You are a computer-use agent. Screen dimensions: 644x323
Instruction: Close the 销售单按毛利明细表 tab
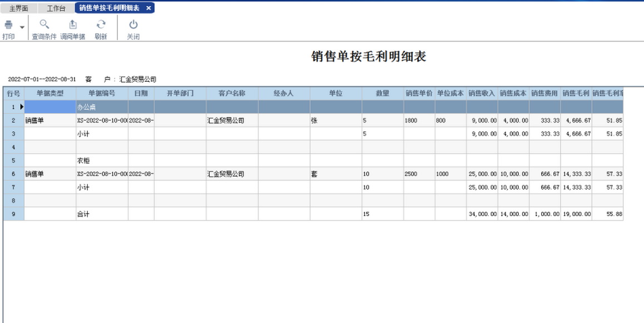(x=148, y=8)
